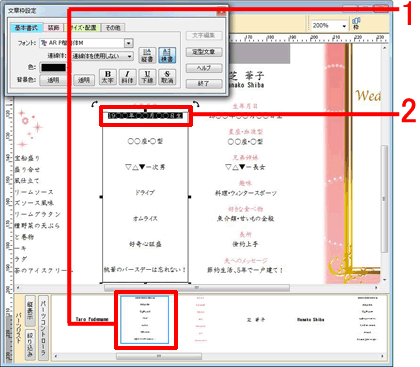This screenshot has height=367, width=420.
Task: Click the pink 趣味 heading
Action: (x=245, y=183)
